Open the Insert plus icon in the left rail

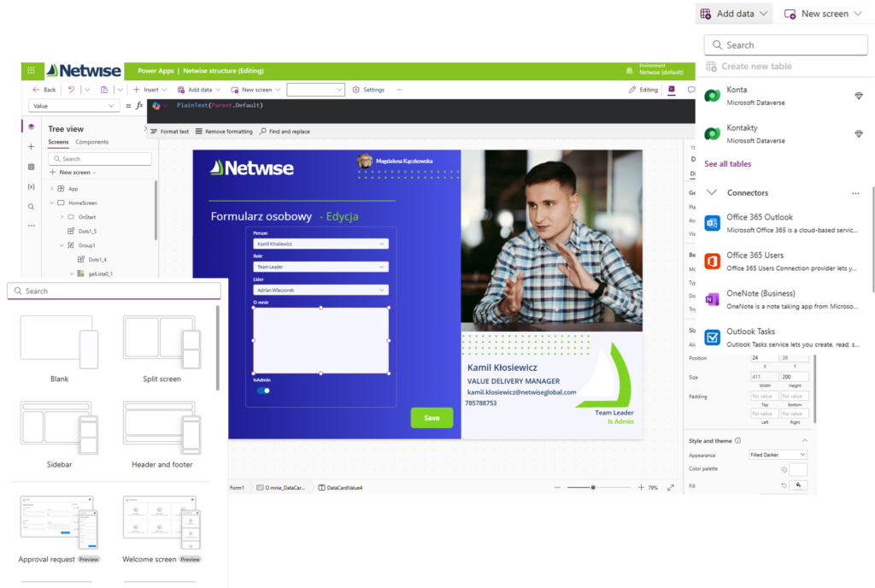pyautogui.click(x=32, y=147)
